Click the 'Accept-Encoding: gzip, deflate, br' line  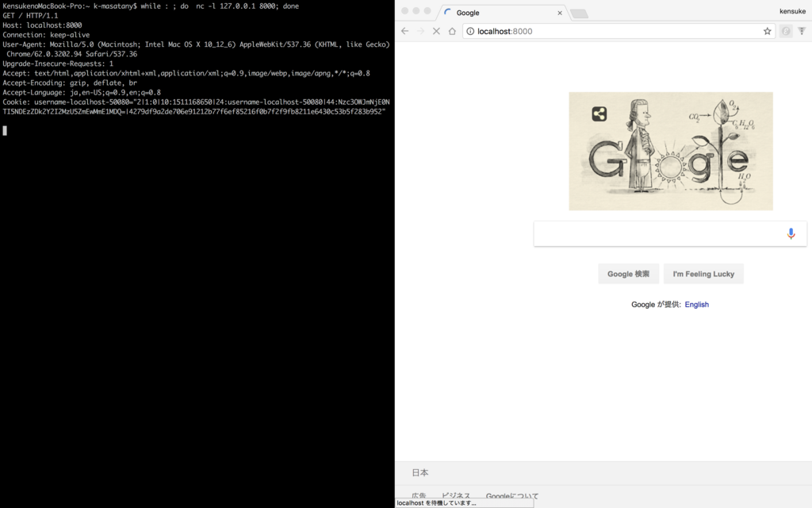70,83
